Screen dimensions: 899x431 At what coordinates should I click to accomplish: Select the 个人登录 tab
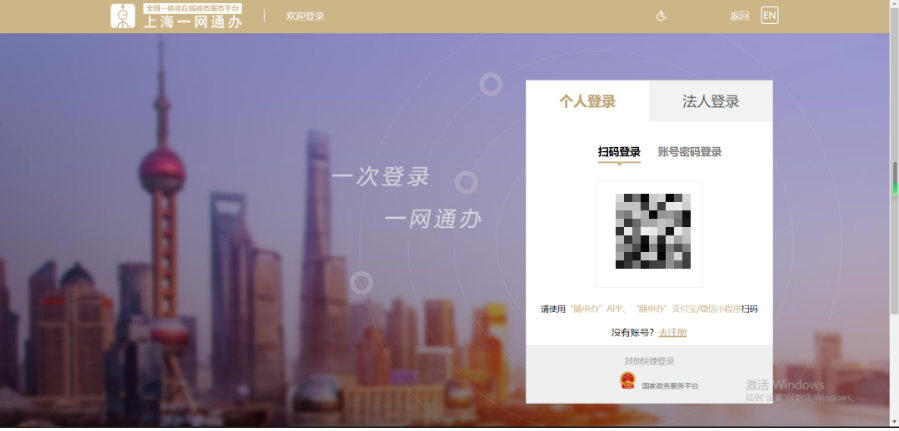(x=588, y=101)
